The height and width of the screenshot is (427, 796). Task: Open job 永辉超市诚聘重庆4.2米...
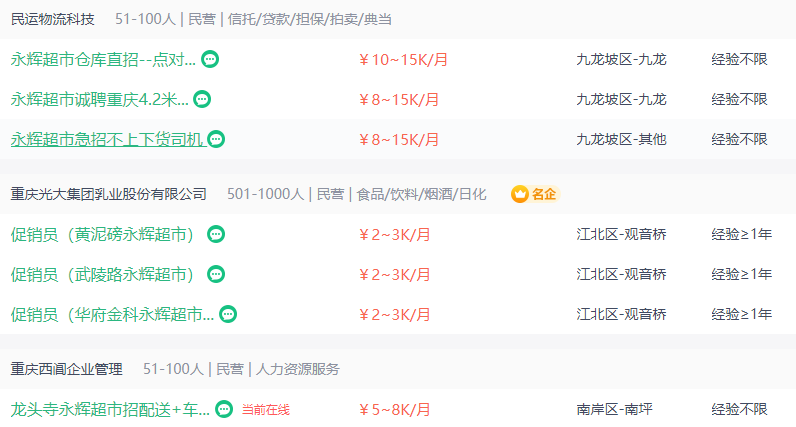pyautogui.click(x=100, y=100)
